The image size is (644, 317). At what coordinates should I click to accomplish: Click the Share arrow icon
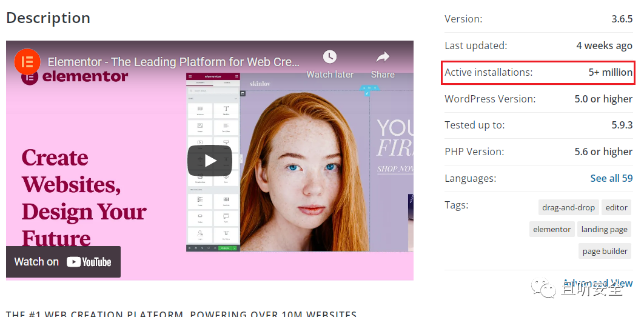pos(383,56)
